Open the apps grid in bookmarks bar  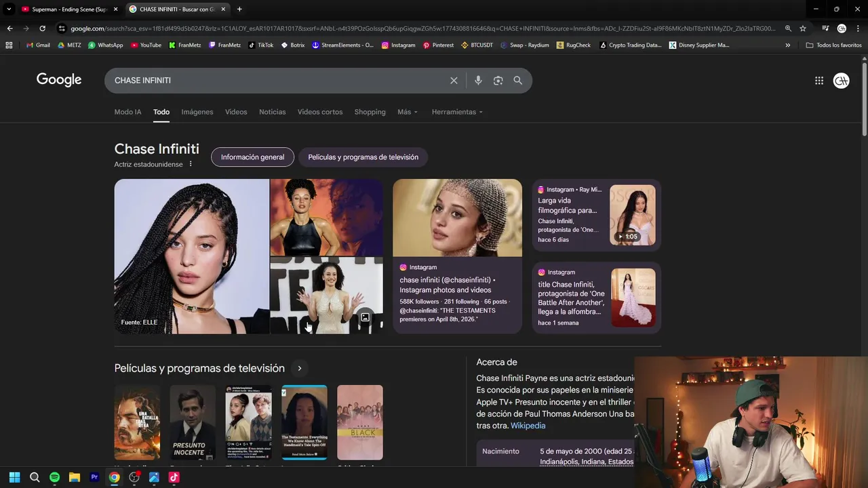(x=9, y=45)
